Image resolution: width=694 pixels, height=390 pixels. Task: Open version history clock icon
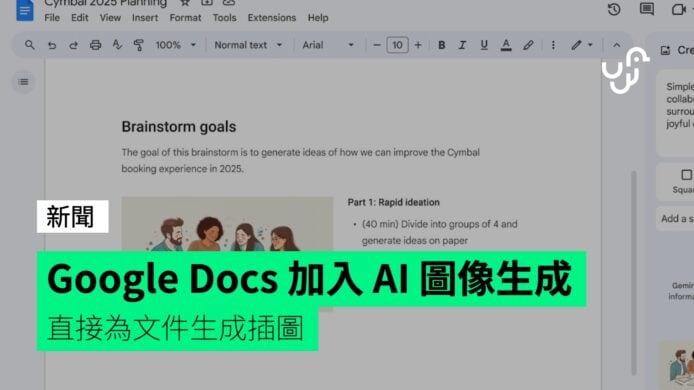click(x=614, y=9)
